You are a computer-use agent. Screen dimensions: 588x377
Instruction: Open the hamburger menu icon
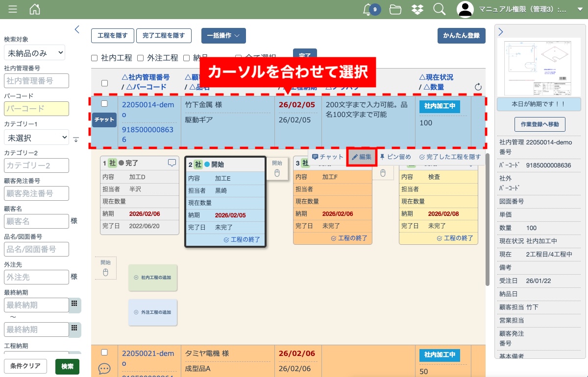(x=13, y=9)
